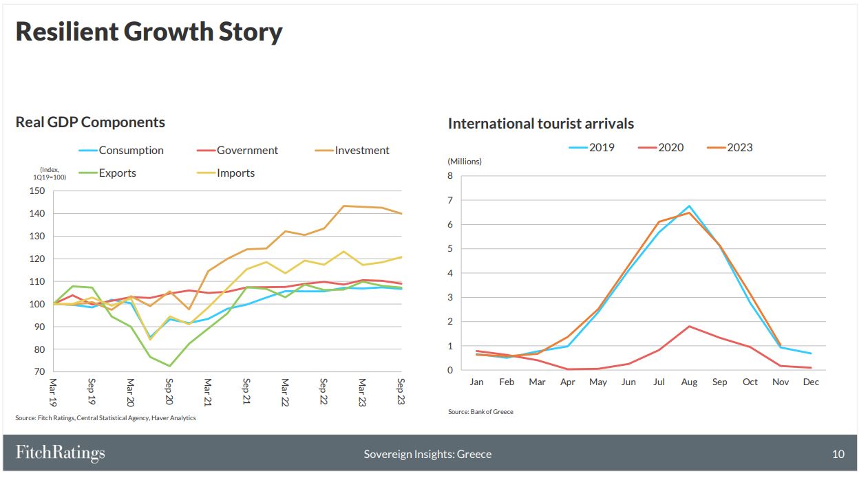Click the May month label
The height and width of the screenshot is (480, 868).
click(598, 382)
